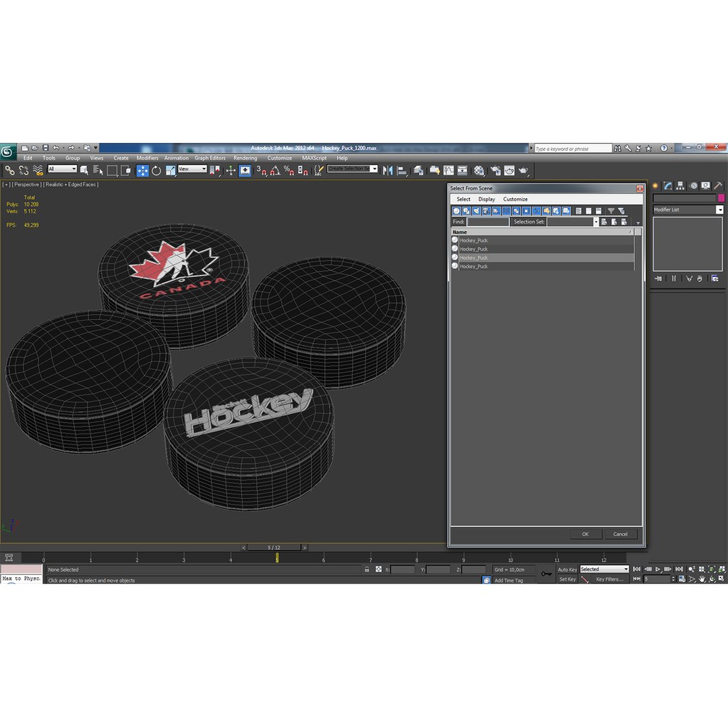Screen dimensions: 728x728
Task: Open the quick access toolbar customize arrow
Action: tap(96, 148)
